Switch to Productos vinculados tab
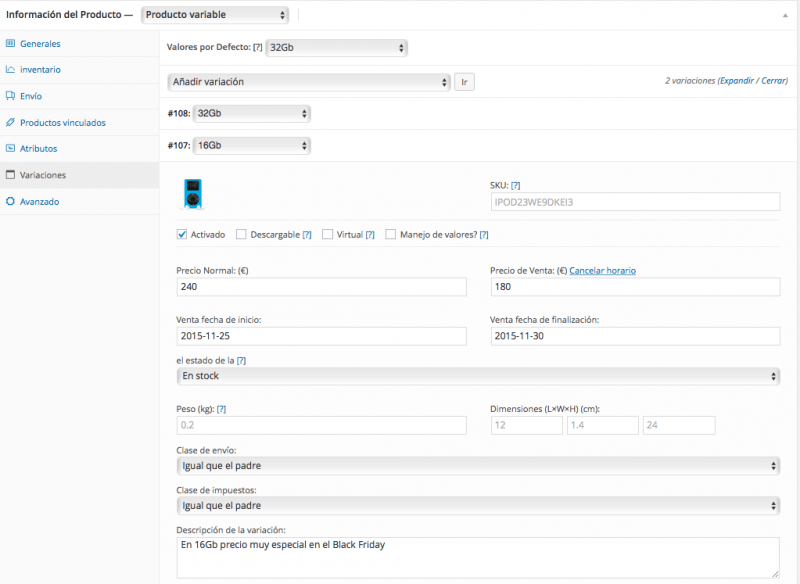 [x=80, y=122]
